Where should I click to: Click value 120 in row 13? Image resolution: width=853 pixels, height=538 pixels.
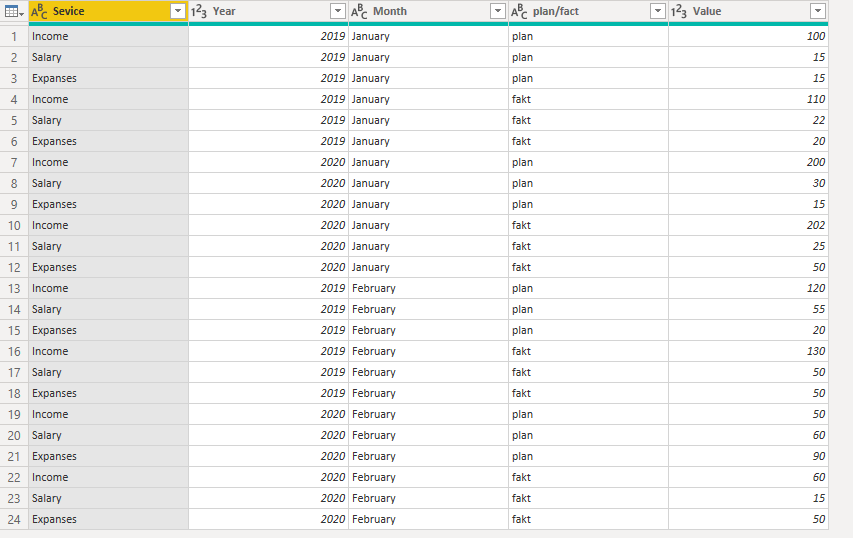coord(748,288)
